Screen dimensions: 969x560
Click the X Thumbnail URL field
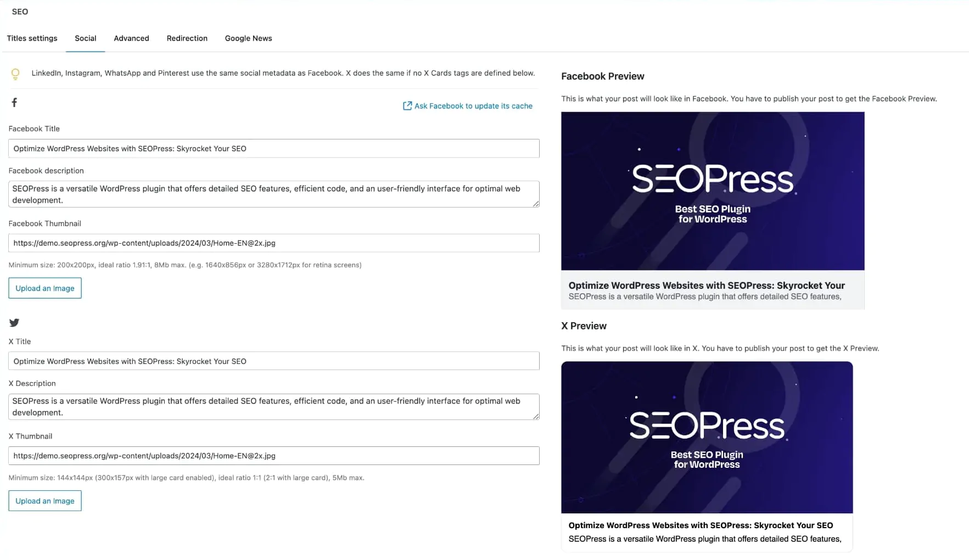273,455
